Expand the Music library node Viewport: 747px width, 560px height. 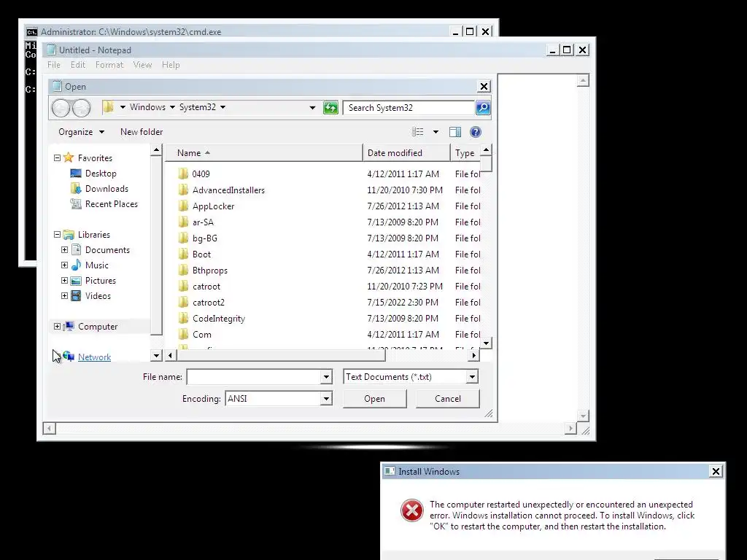click(64, 265)
